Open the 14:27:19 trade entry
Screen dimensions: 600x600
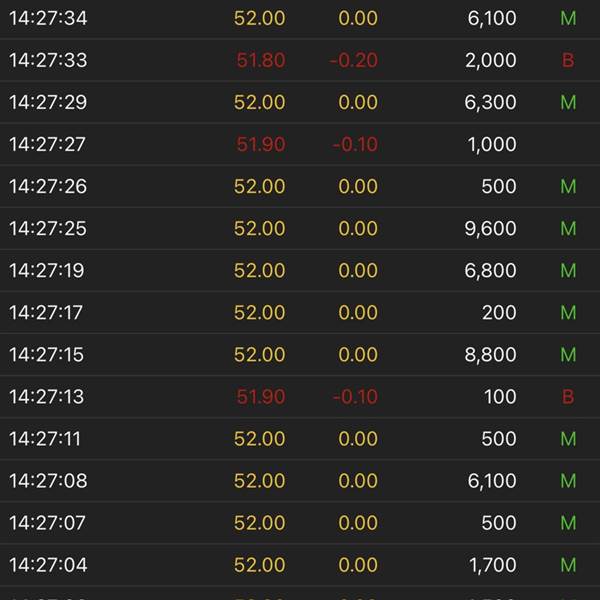tap(300, 271)
